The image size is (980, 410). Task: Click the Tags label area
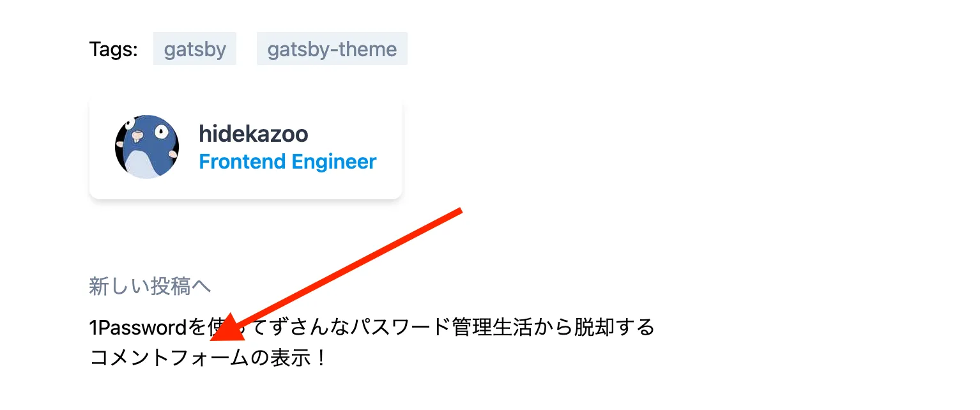pyautogui.click(x=113, y=48)
